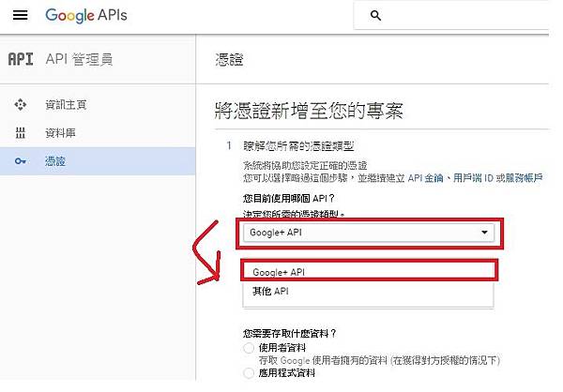Image resolution: width=563 pixels, height=392 pixels.
Task: Expand the Google+ API dropdown arrow
Action: (x=484, y=233)
